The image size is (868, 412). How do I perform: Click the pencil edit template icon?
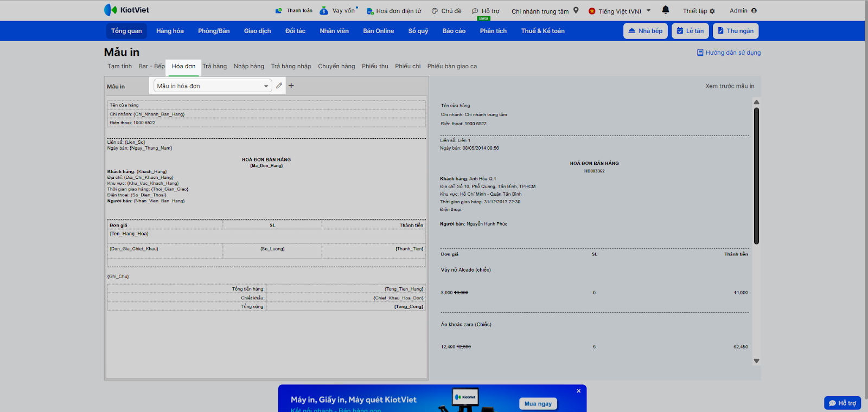279,86
